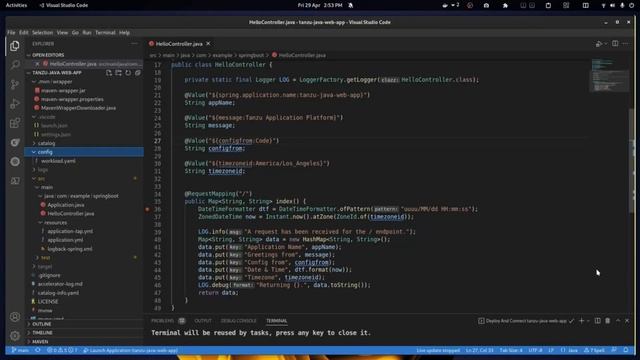Expand the target folder
The image size is (640, 360).
click(45, 267)
